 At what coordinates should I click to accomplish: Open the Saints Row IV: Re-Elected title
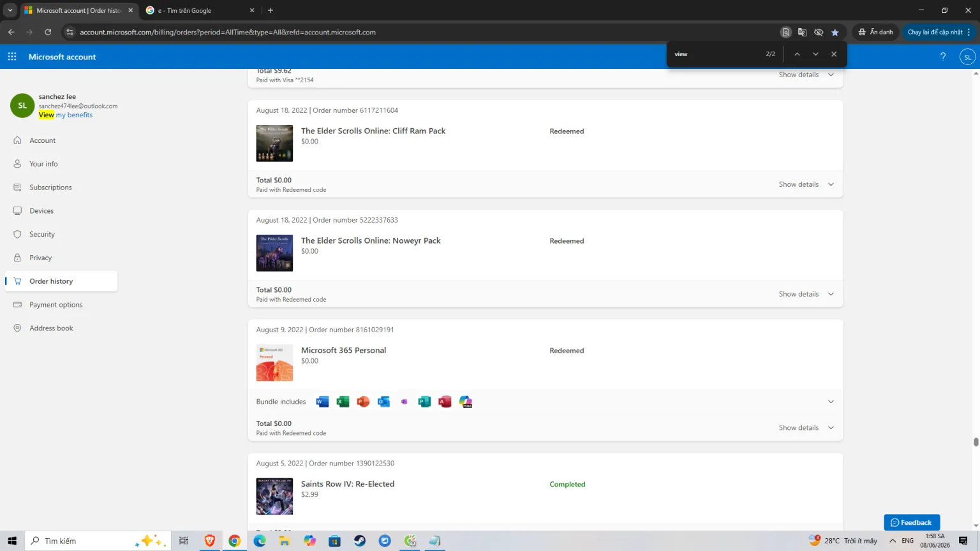(x=348, y=484)
